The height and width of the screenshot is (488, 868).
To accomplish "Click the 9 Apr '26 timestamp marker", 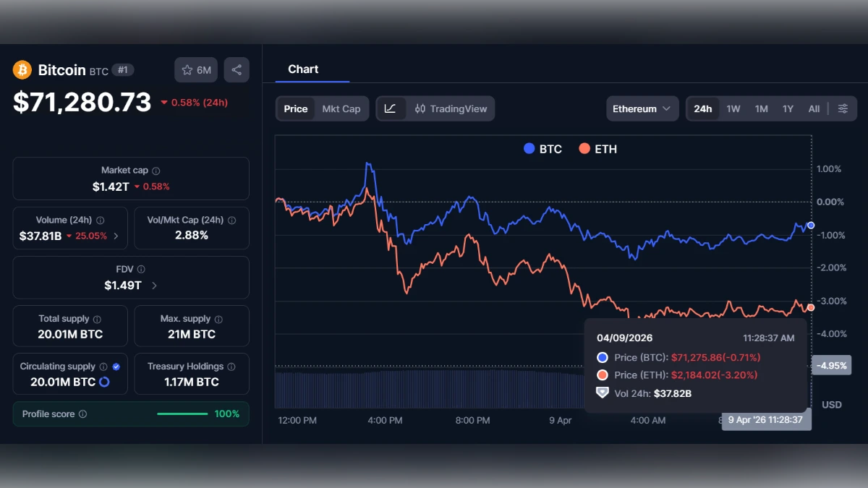I will [766, 420].
